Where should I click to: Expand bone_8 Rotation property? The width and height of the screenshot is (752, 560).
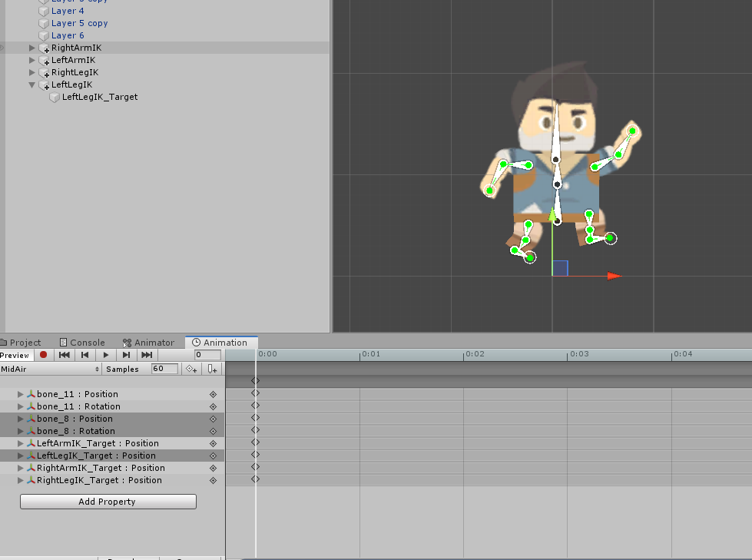tap(20, 430)
